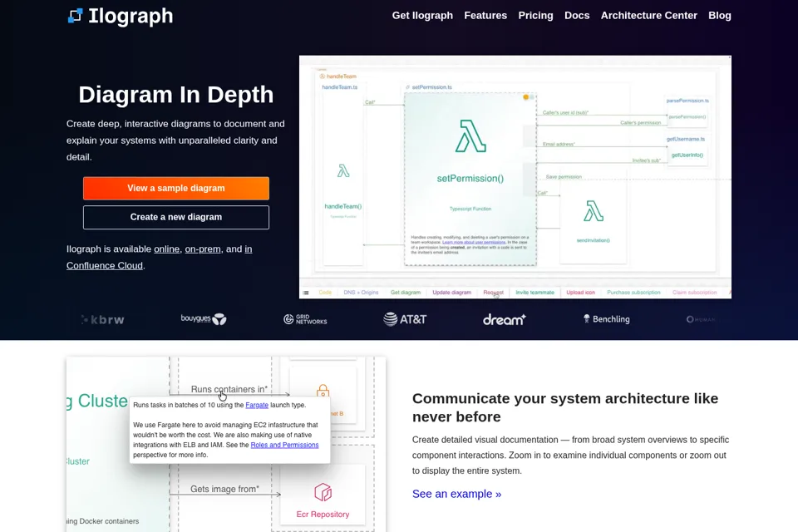Click the Ecr Repository icon
The image size is (798, 532).
pos(323,492)
